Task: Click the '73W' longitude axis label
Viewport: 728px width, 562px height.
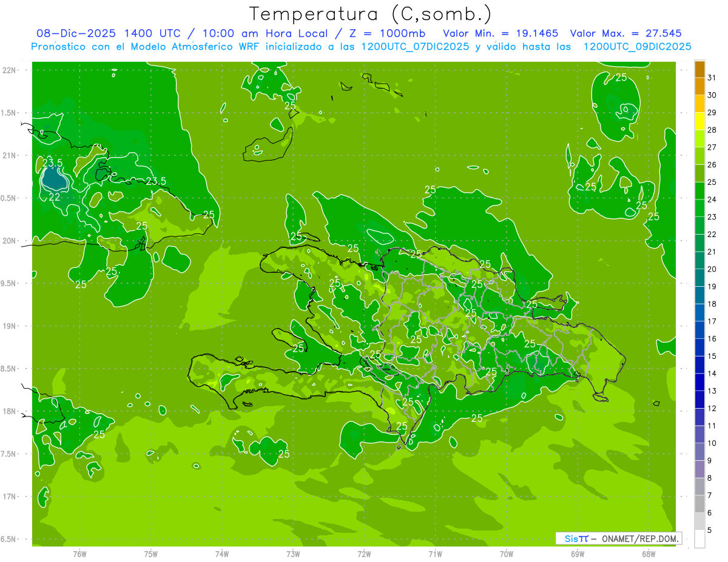Action: pyautogui.click(x=293, y=554)
